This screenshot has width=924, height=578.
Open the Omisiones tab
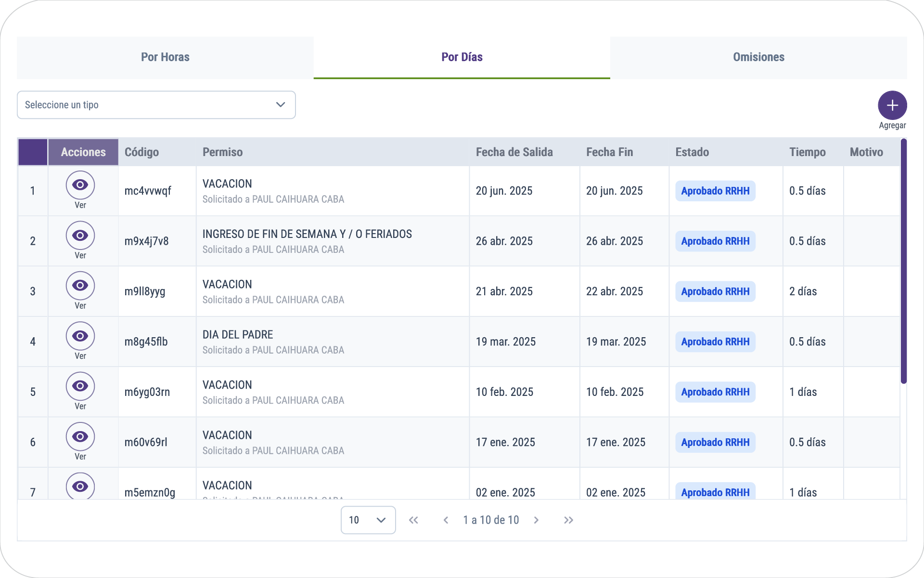758,57
